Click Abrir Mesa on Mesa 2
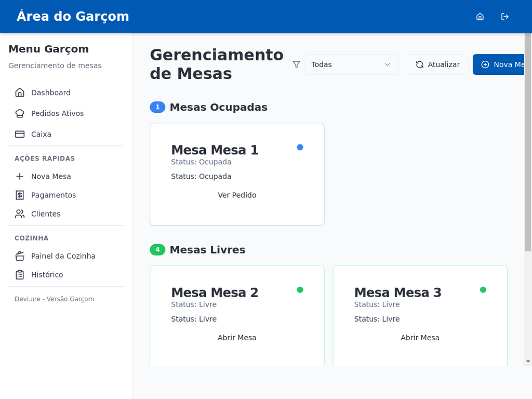Image resolution: width=532 pixels, height=399 pixels. click(237, 338)
